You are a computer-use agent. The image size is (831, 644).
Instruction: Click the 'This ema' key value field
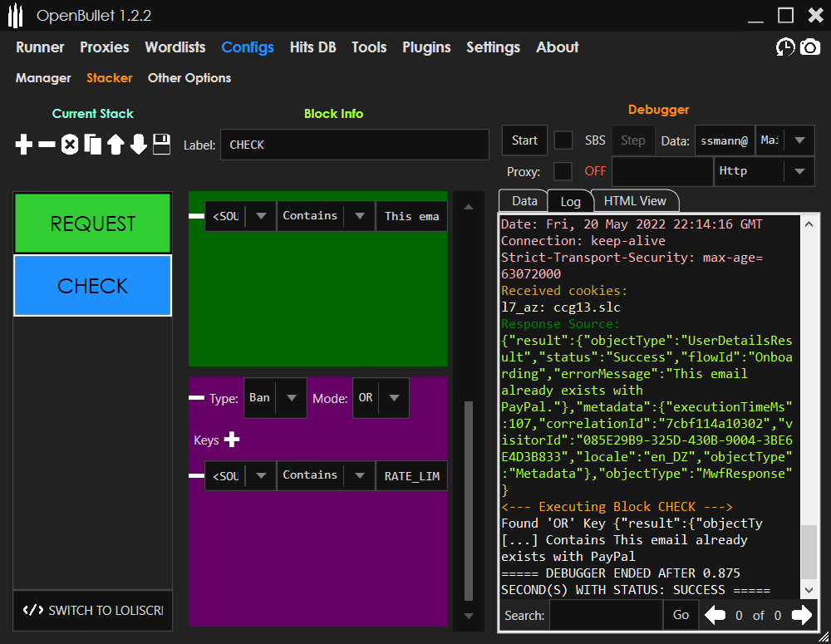pos(412,216)
